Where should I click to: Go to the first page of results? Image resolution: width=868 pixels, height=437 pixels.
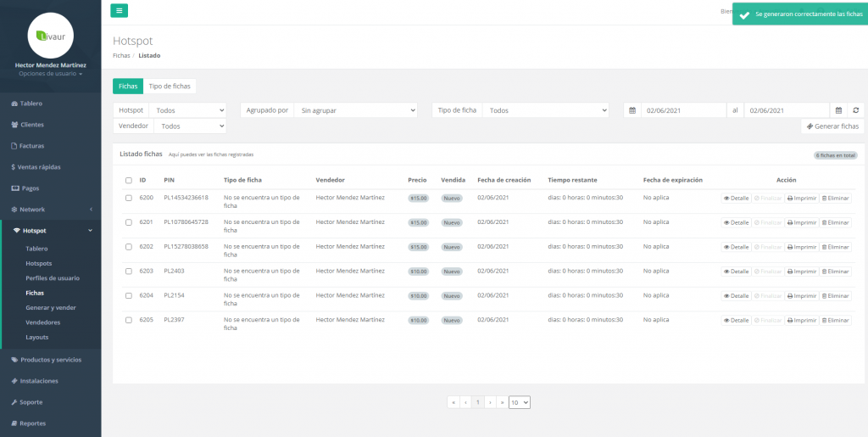pyautogui.click(x=453, y=403)
